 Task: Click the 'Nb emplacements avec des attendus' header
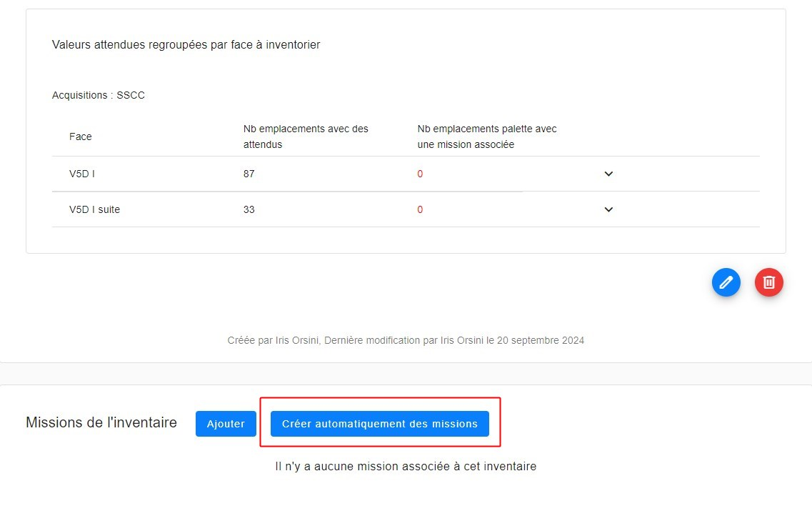[306, 137]
